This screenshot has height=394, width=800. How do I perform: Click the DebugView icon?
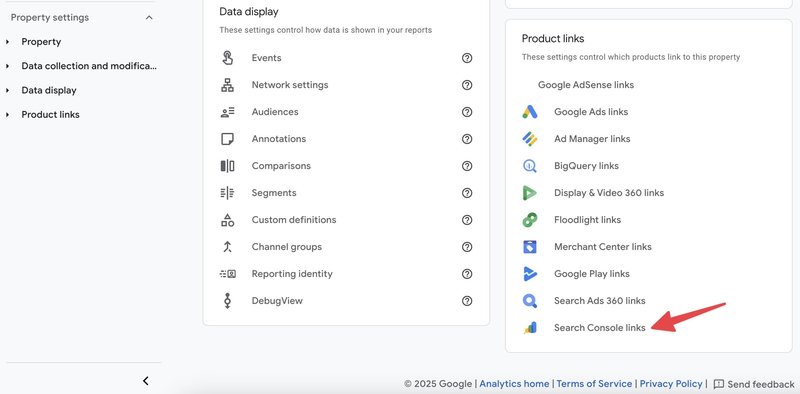pyautogui.click(x=228, y=301)
